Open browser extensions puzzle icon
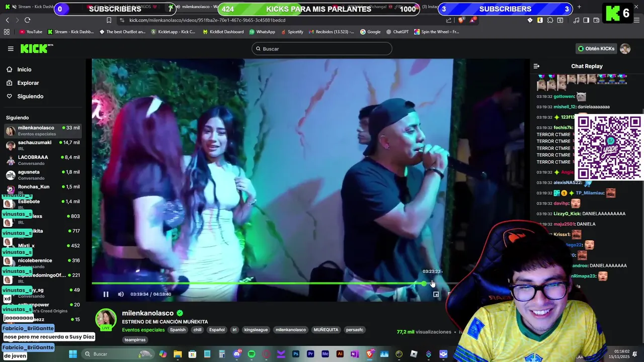This screenshot has height=362, width=644. (550, 20)
